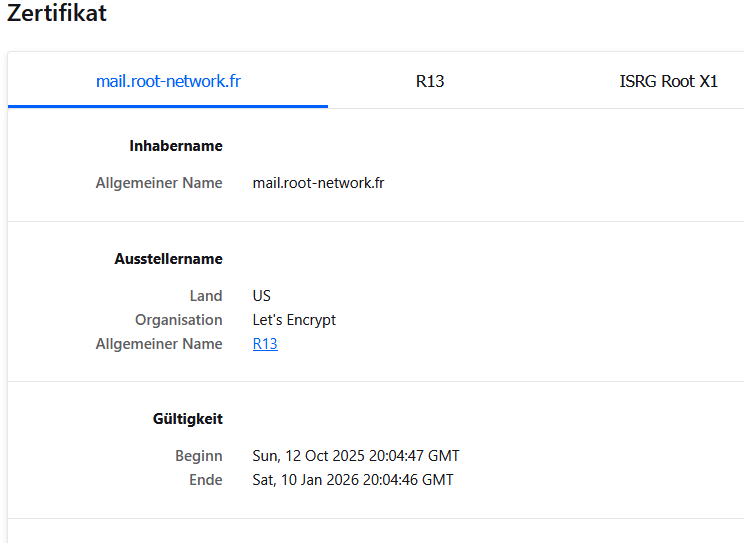744x543 pixels.
Task: Select the ISRG Root X1 tab
Action: (668, 81)
